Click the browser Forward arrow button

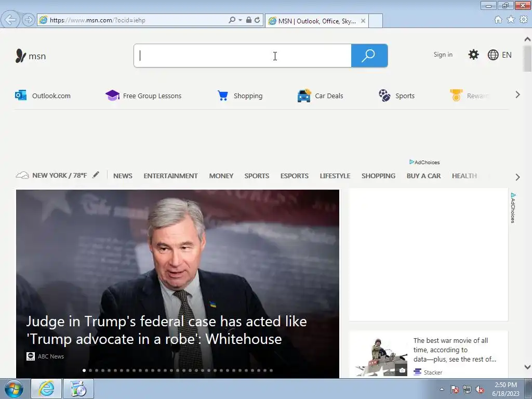[29, 20]
